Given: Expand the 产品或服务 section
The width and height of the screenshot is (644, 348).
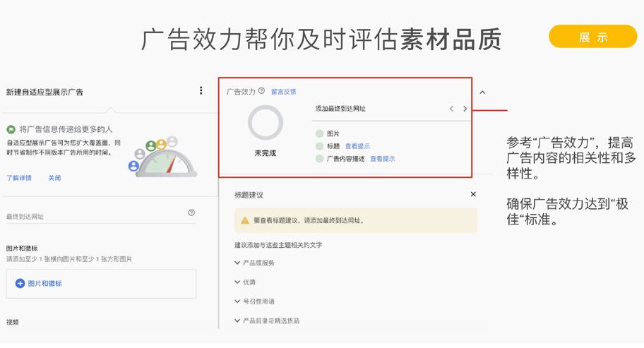Looking at the screenshot, I should pyautogui.click(x=237, y=263).
